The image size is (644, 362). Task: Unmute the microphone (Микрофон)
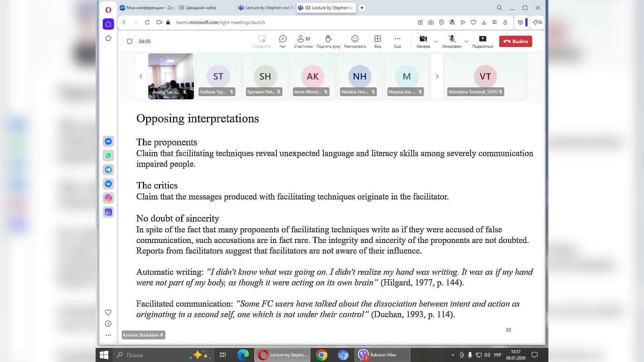(451, 41)
